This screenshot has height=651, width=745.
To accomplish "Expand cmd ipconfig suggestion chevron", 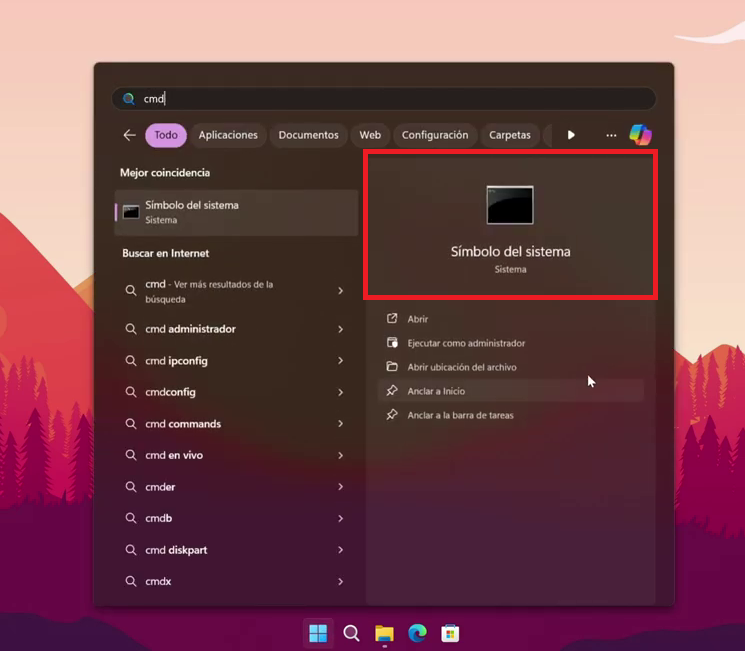I will click(x=341, y=361).
